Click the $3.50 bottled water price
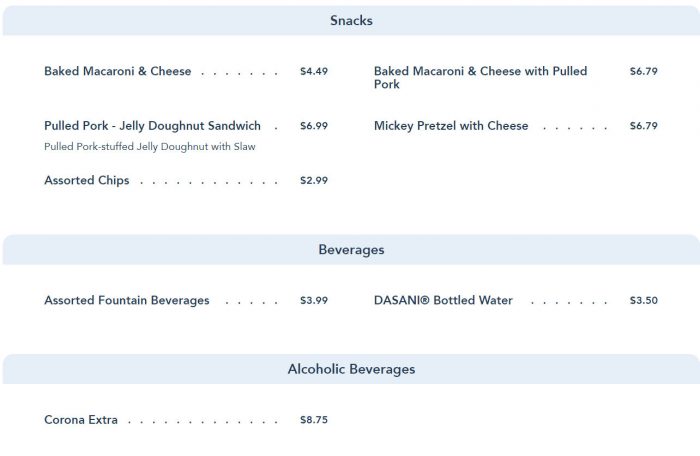 (644, 301)
